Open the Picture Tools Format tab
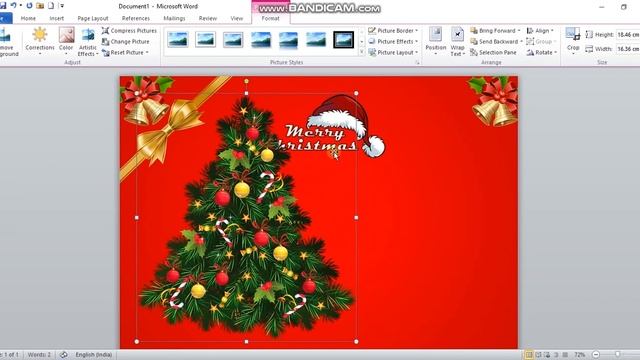 pyautogui.click(x=271, y=18)
